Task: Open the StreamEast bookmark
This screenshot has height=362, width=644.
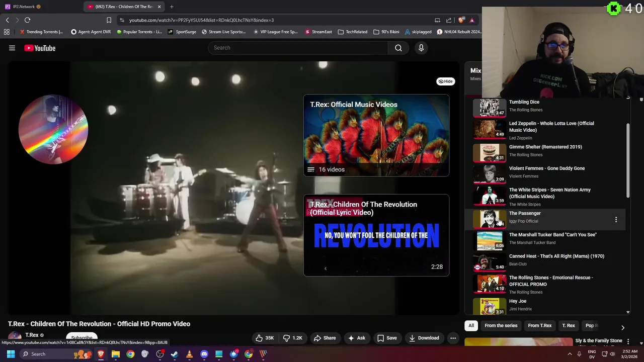Action: [318, 32]
